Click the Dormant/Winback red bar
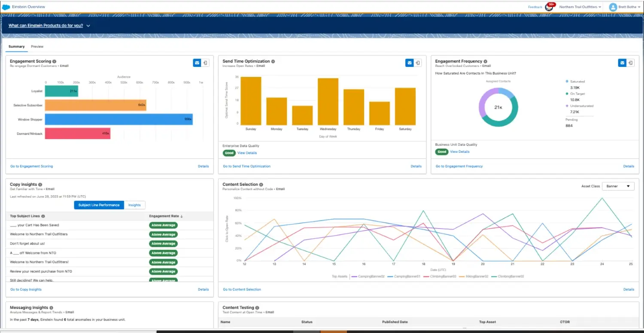The image size is (644, 333). [x=78, y=133]
